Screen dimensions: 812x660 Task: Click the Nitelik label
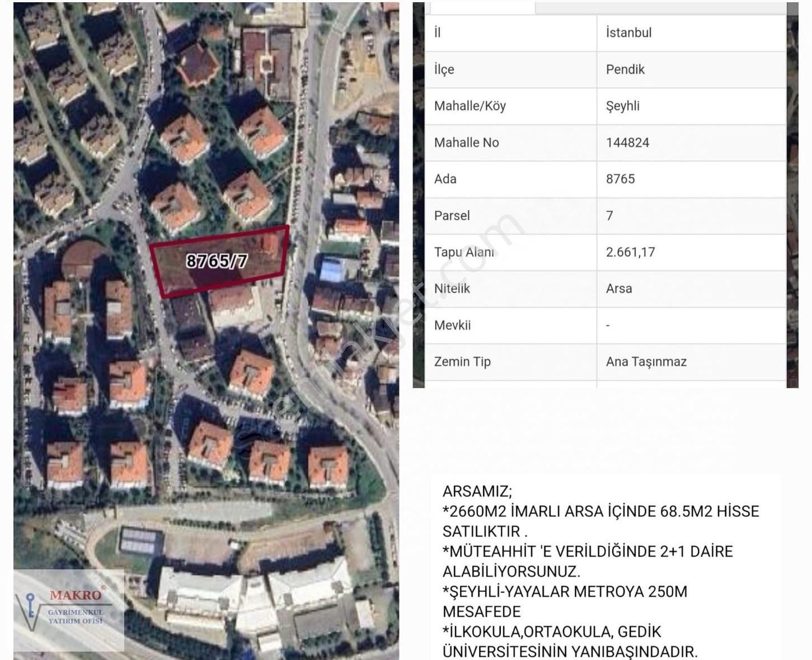click(452, 289)
